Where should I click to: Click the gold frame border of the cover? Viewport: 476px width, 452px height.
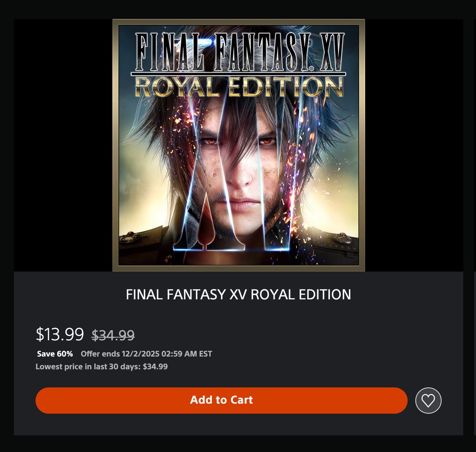pos(115,145)
